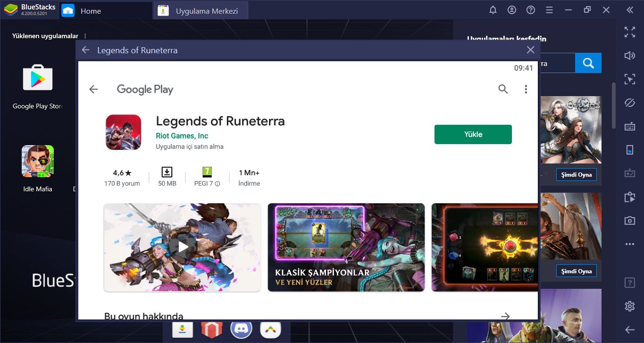Go back from Legends of Runeterra window header
The width and height of the screenshot is (644, 343).
click(x=85, y=50)
